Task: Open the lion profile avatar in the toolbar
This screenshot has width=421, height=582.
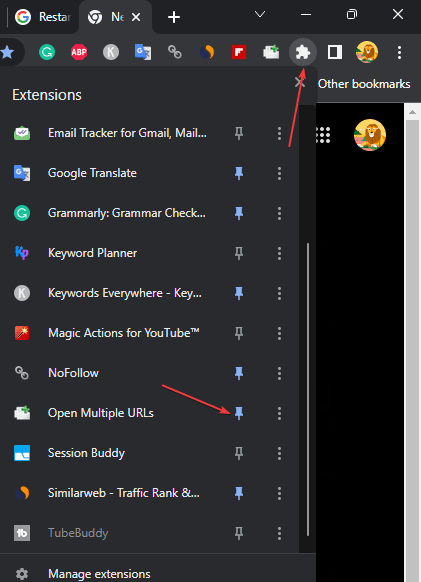Action: [367, 52]
